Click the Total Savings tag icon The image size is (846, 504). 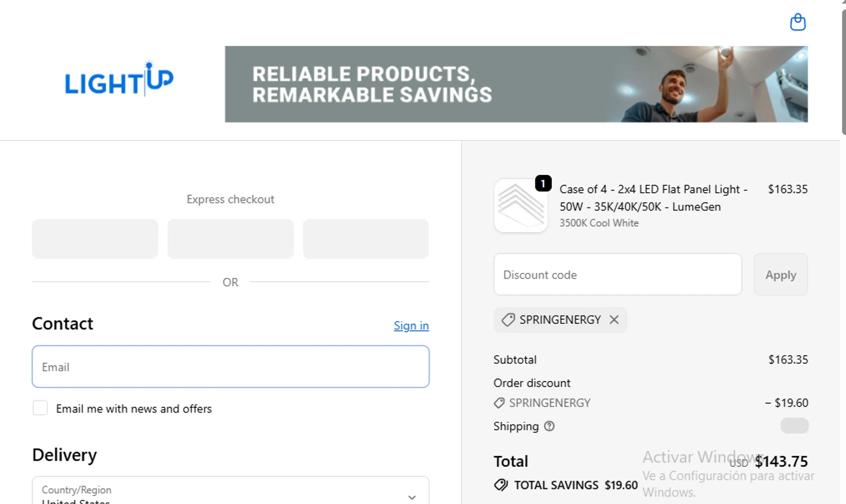[501, 485]
